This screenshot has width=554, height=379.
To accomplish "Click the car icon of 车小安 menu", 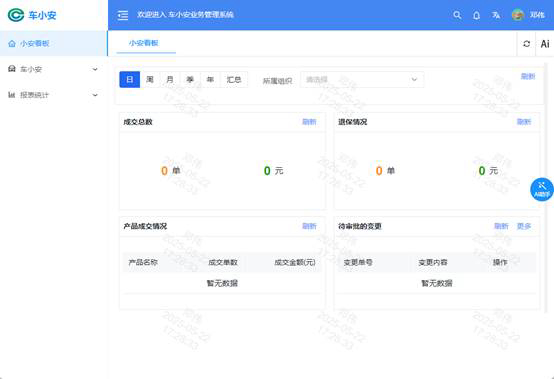I will tap(12, 69).
